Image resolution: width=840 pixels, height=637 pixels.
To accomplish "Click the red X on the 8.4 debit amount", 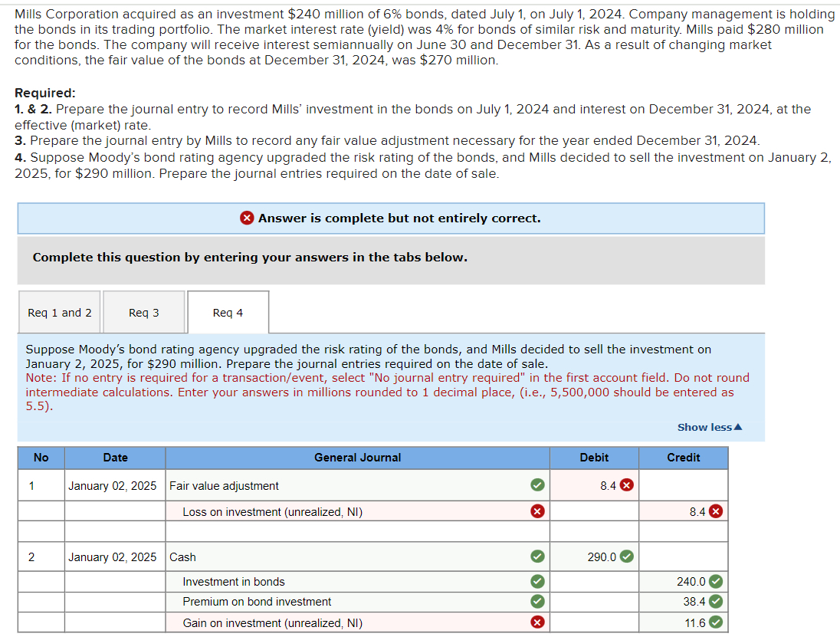I will [628, 485].
